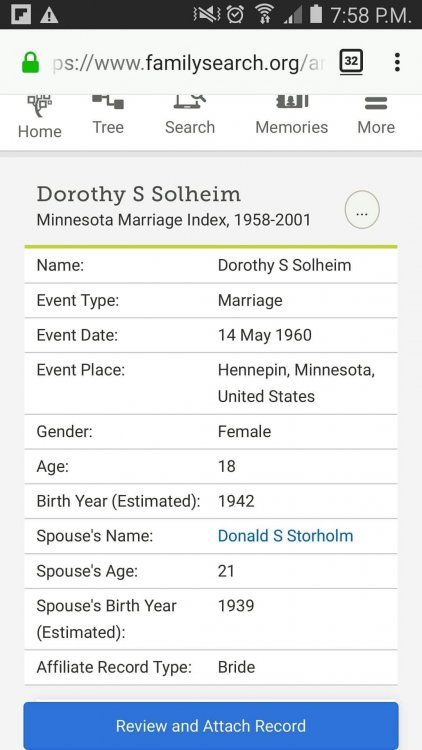The image size is (422, 750).
Task: Tap the Search navigation icon
Action: [190, 101]
